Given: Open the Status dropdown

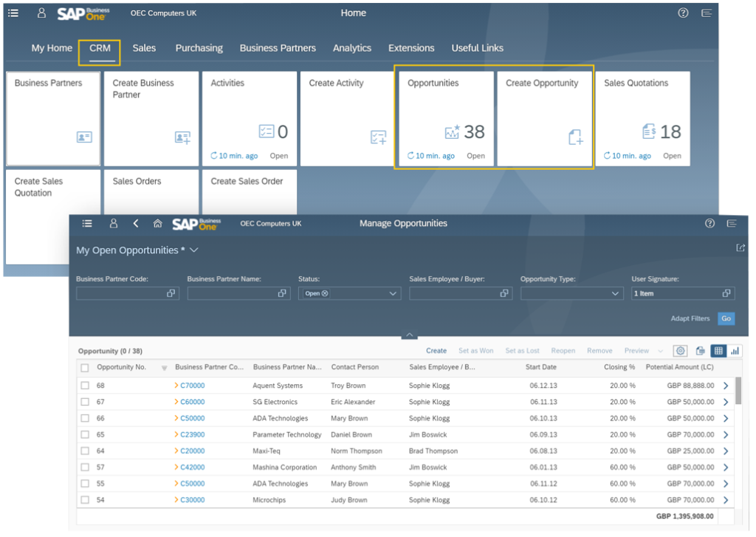Looking at the screenshot, I should tap(393, 293).
